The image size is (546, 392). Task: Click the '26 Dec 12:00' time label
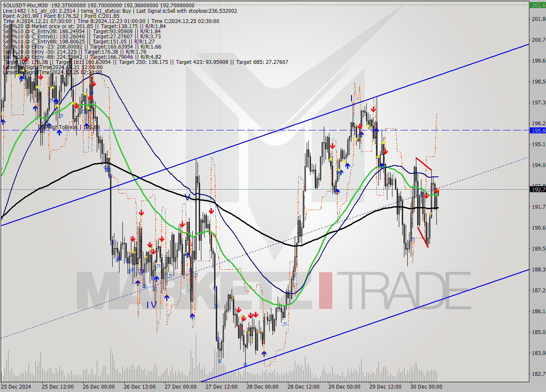(140, 387)
